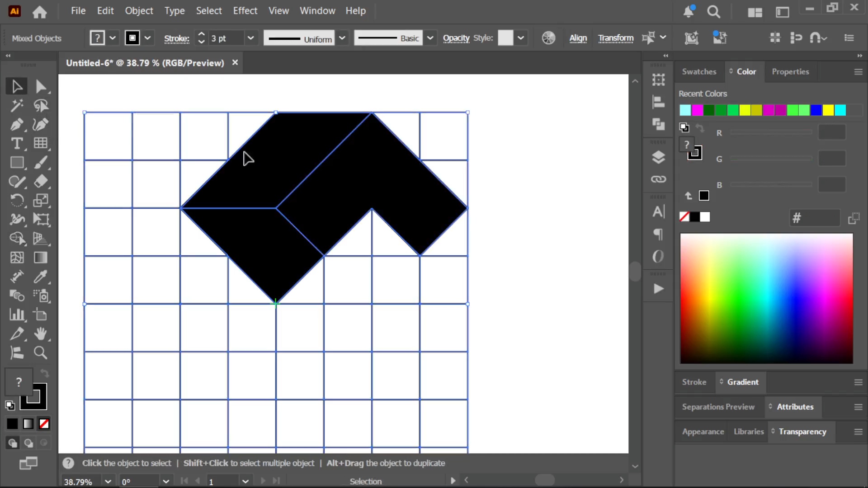This screenshot has height=488, width=868.
Task: Select the Direct Selection tool
Action: tap(41, 86)
